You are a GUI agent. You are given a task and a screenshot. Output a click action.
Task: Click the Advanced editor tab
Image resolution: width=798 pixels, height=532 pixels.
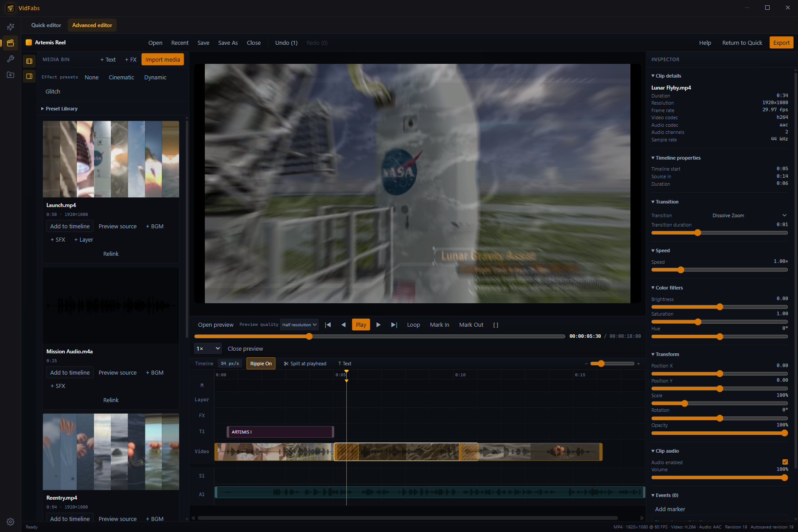tap(92, 25)
